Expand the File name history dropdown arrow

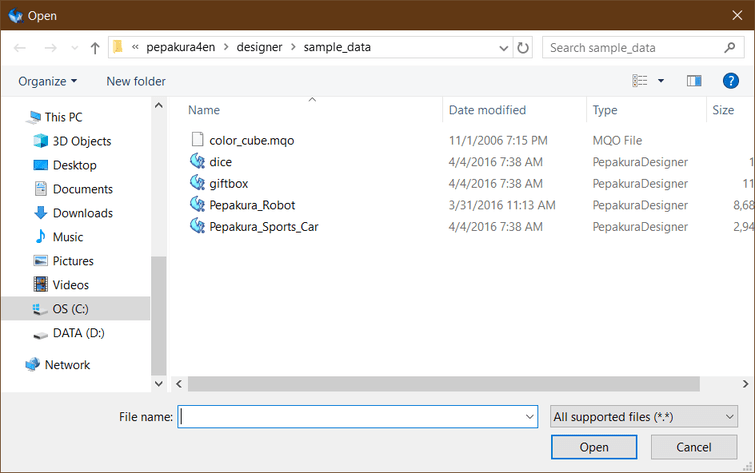coord(529,416)
